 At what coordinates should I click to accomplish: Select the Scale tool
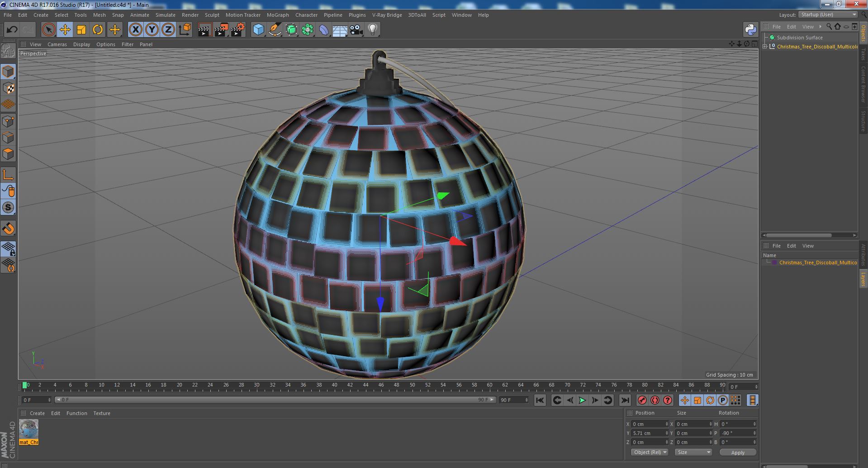coord(81,30)
